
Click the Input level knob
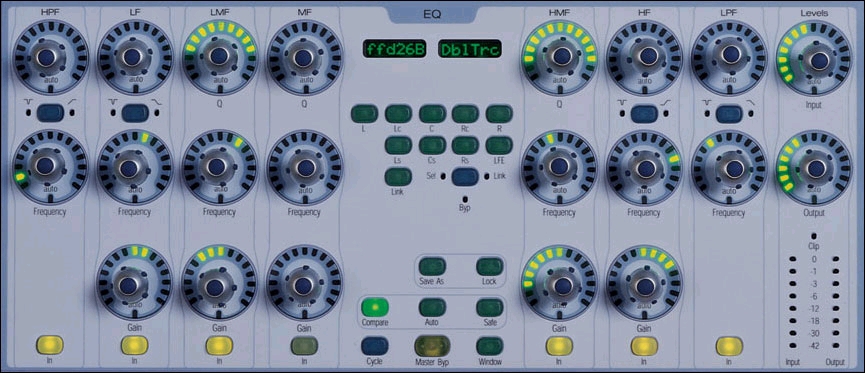coord(814,57)
